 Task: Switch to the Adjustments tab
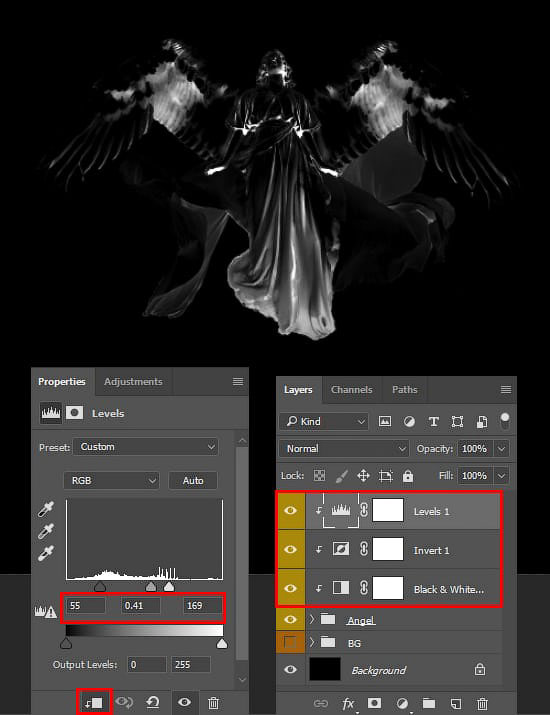pos(133,382)
